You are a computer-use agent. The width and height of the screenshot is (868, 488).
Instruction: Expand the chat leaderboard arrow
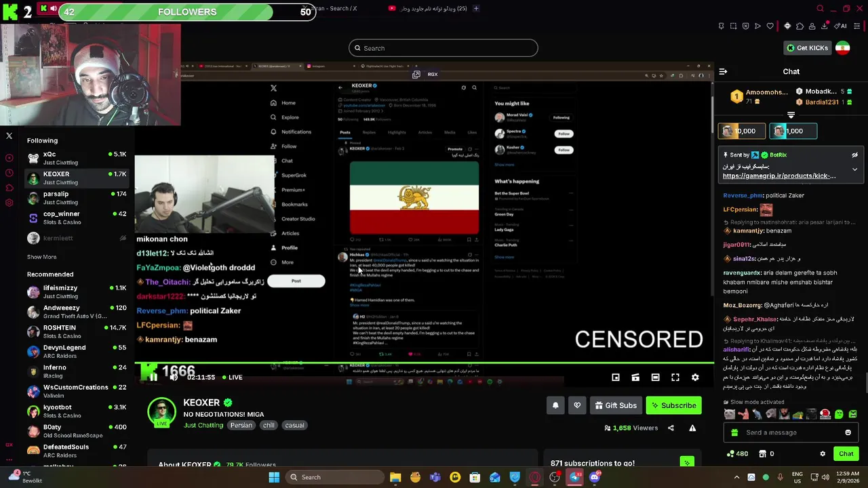pyautogui.click(x=791, y=115)
